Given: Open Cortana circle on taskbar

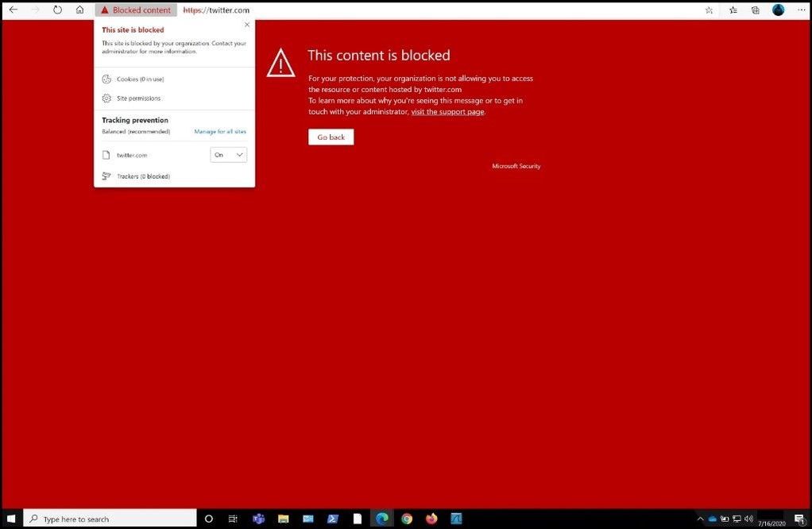Looking at the screenshot, I should point(209,518).
